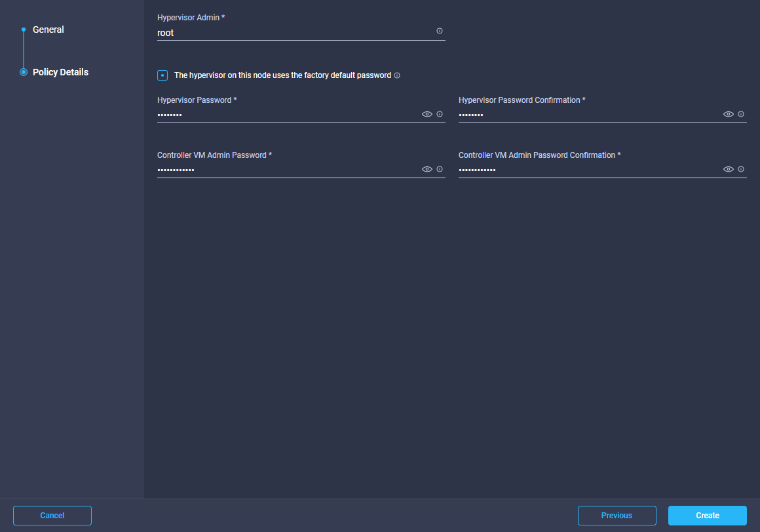This screenshot has width=760, height=532.
Task: Click info icon in Controller VM Password Confirmation field
Action: (741, 169)
